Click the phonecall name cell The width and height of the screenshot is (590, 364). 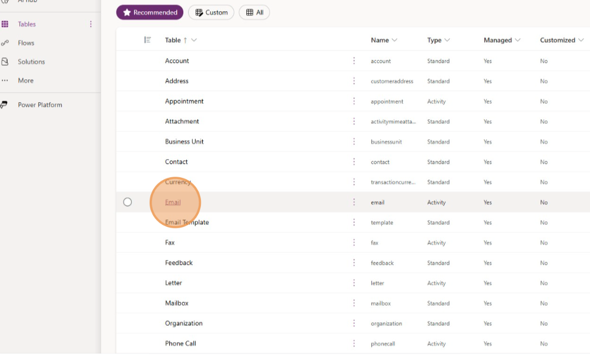pos(383,344)
